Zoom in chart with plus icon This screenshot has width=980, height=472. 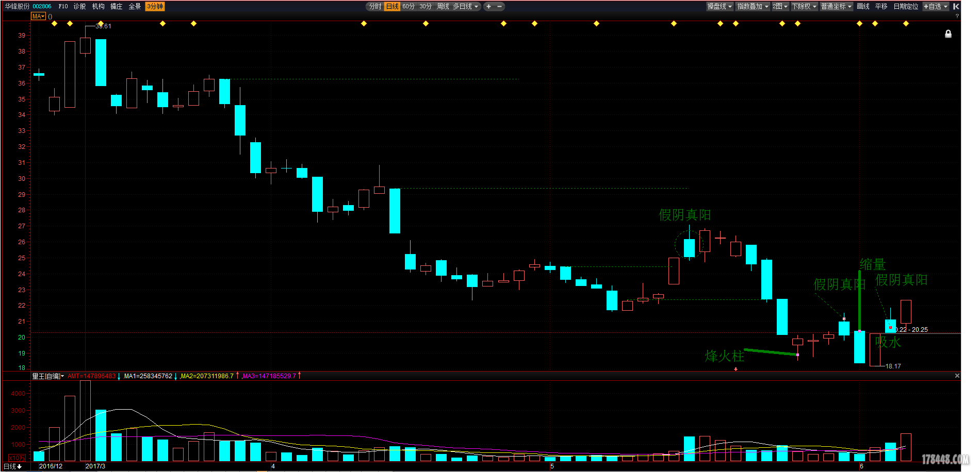tap(488, 6)
